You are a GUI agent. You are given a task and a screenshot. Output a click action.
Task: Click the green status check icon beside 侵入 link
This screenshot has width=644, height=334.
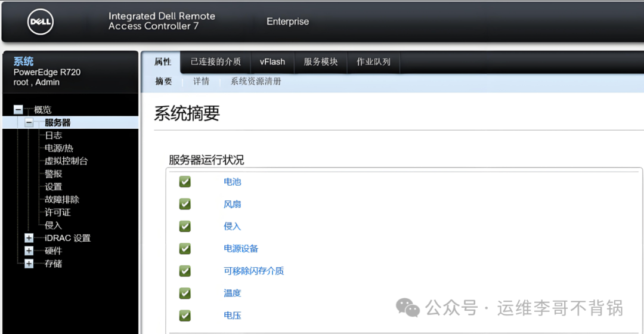click(185, 226)
